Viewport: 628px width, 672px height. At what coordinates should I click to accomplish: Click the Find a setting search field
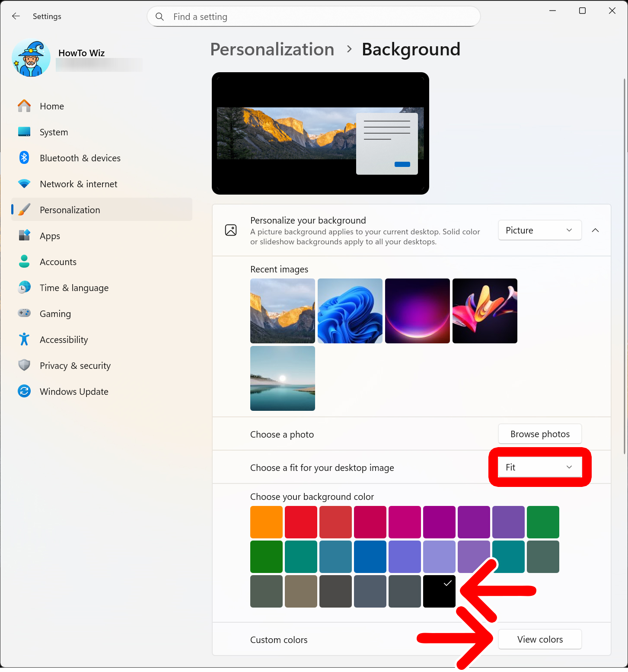(313, 16)
